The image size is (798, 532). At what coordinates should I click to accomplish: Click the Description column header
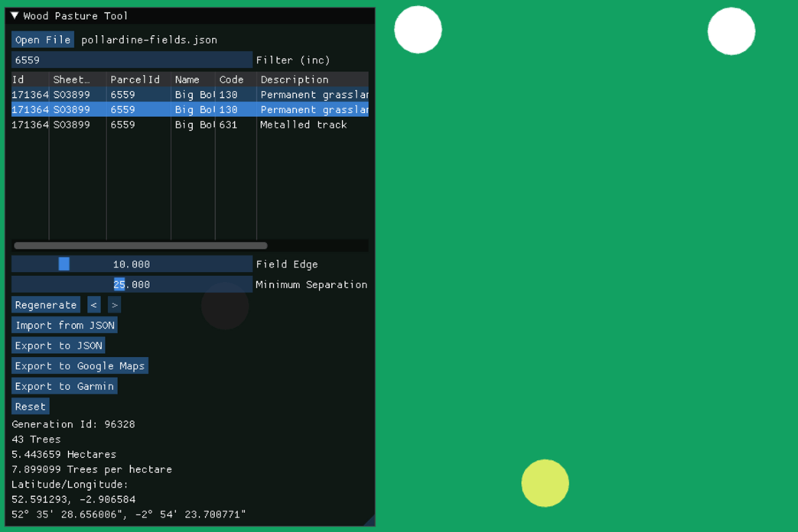(311, 80)
